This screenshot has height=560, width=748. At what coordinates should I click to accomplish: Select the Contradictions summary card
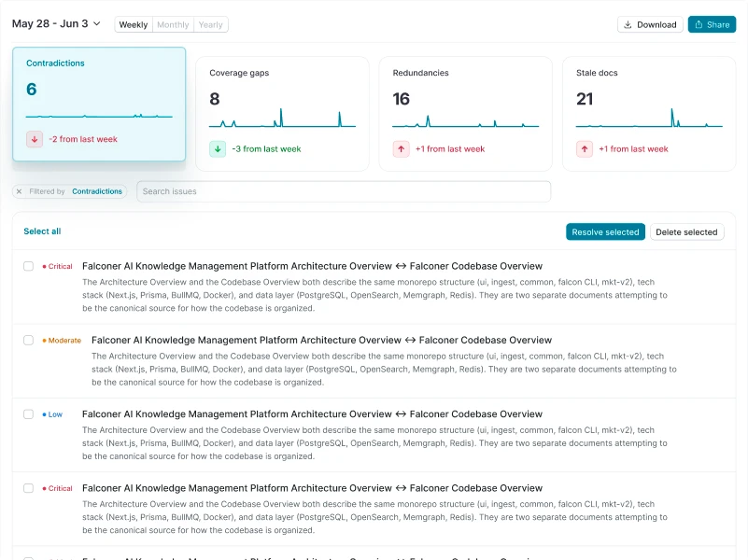point(99,104)
